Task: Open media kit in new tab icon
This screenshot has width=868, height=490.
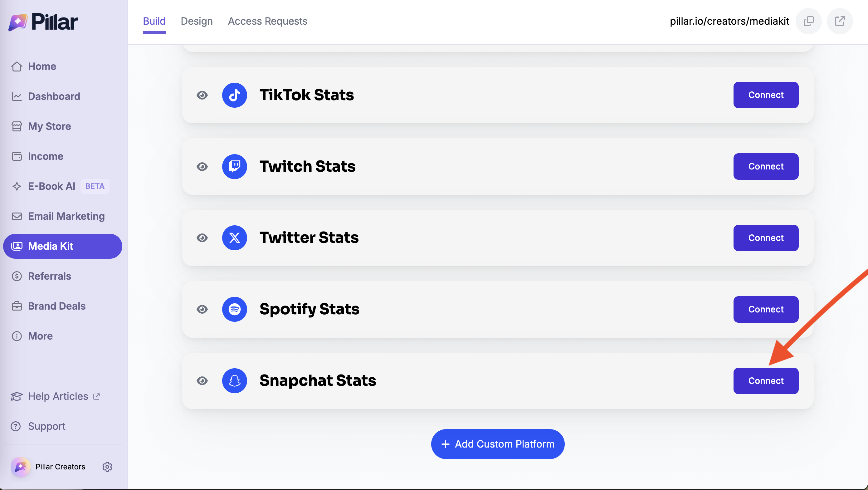Action: point(840,21)
